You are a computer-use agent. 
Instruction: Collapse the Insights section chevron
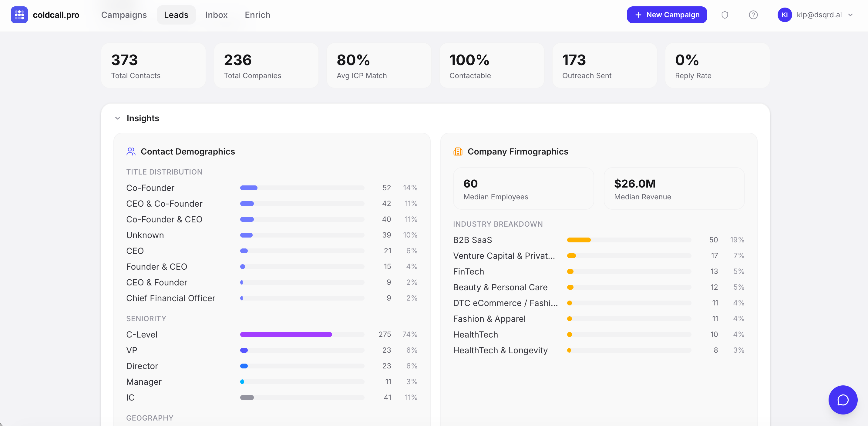point(118,118)
